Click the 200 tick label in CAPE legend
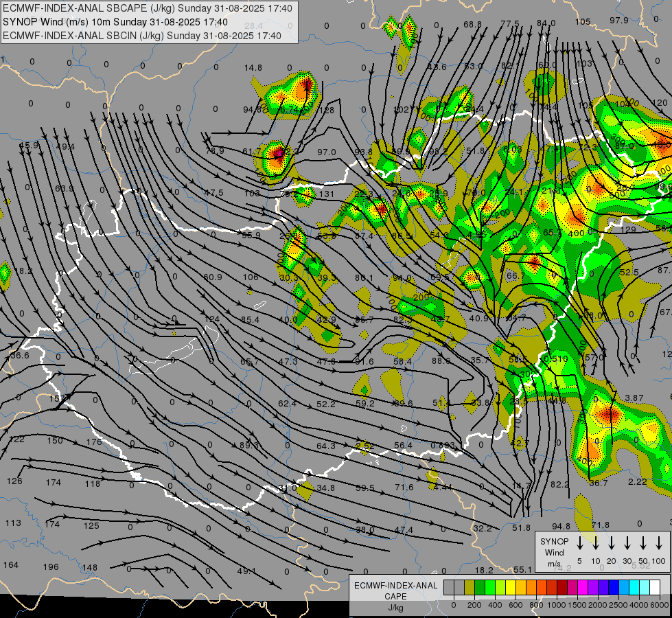This screenshot has height=618, width=672. [474, 605]
